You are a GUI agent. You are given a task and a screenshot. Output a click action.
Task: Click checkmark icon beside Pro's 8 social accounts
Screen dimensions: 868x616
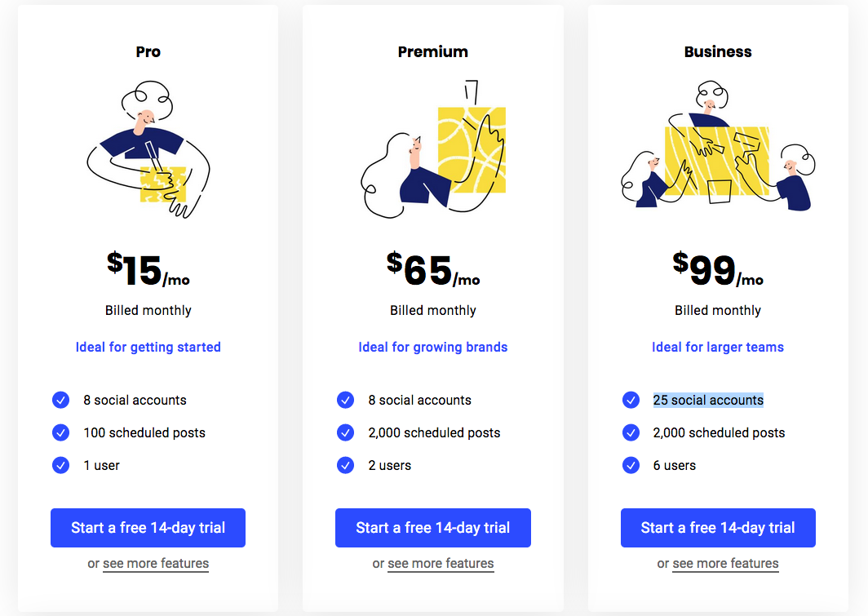tap(61, 400)
